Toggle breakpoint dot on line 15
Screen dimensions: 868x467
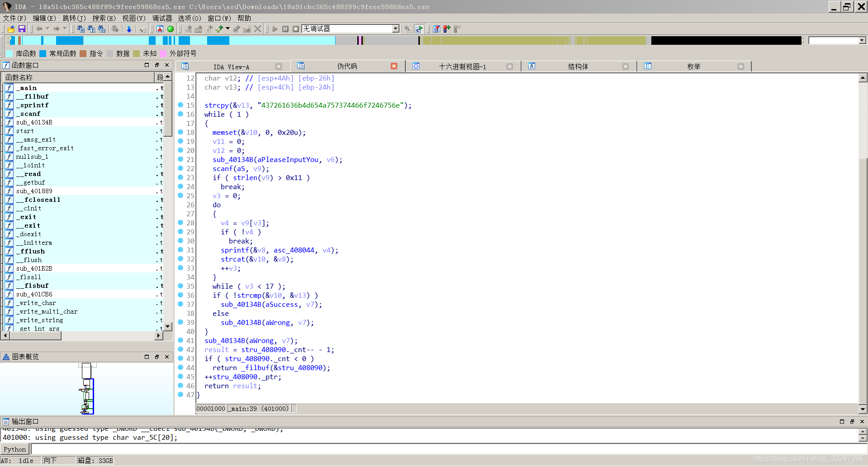pos(180,105)
